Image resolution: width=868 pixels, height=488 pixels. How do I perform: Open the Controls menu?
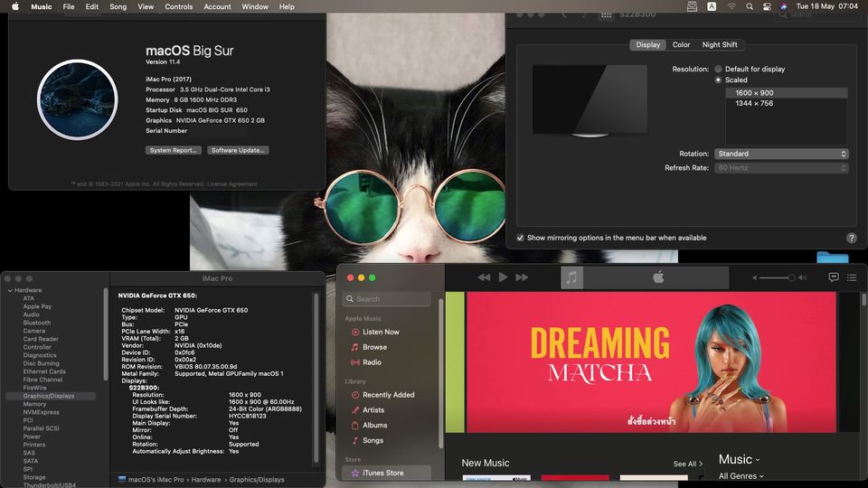click(179, 6)
